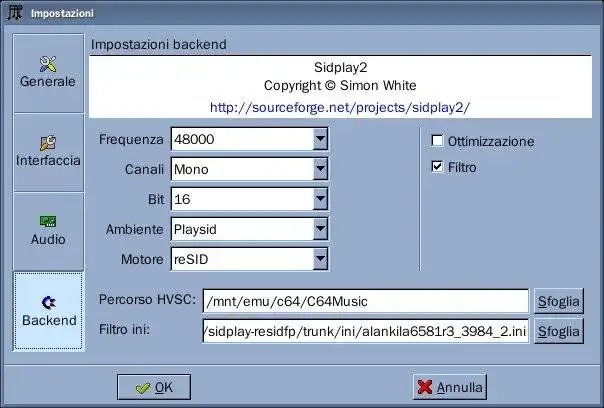Click the green checkmark on OK
This screenshot has height=408, width=604.
[143, 388]
